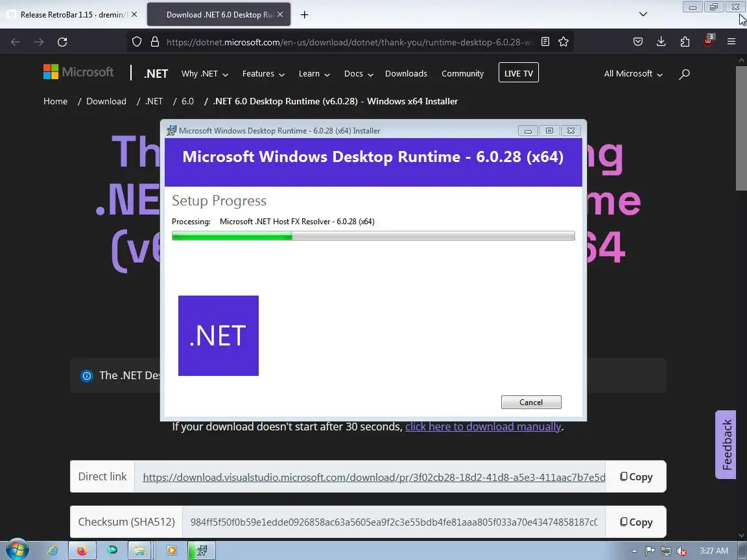This screenshot has height=560, width=747.
Task: Open the 3:27 AM taskbar clock
Action: pyautogui.click(x=714, y=550)
